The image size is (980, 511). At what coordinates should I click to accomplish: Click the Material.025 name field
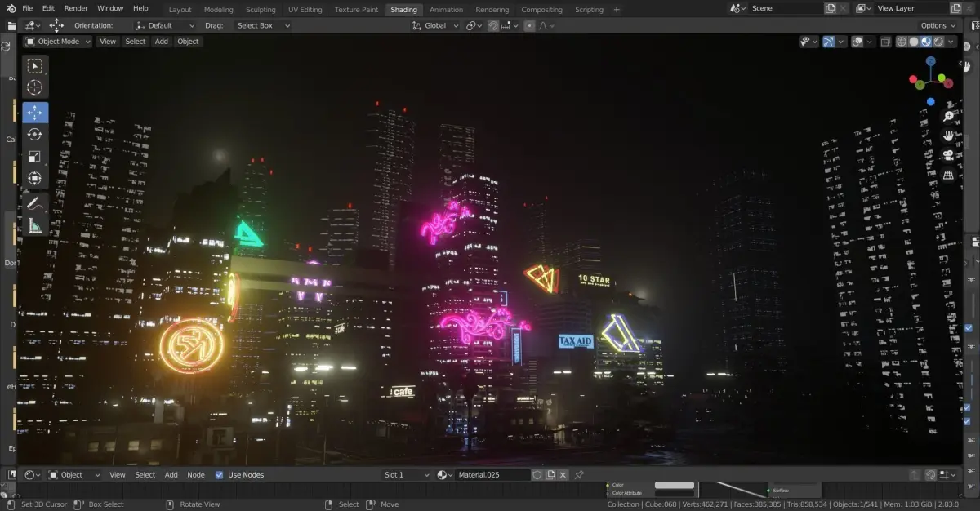click(492, 474)
